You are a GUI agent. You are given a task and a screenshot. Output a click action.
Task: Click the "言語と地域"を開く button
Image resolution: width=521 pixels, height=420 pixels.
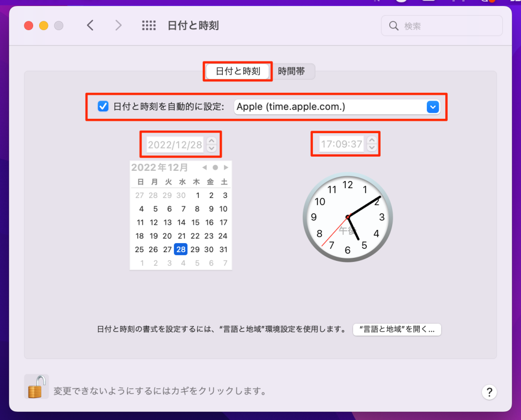click(397, 329)
